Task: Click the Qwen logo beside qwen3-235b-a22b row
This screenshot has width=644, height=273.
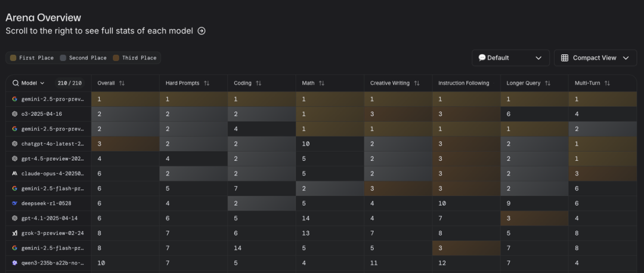Action: (x=15, y=263)
